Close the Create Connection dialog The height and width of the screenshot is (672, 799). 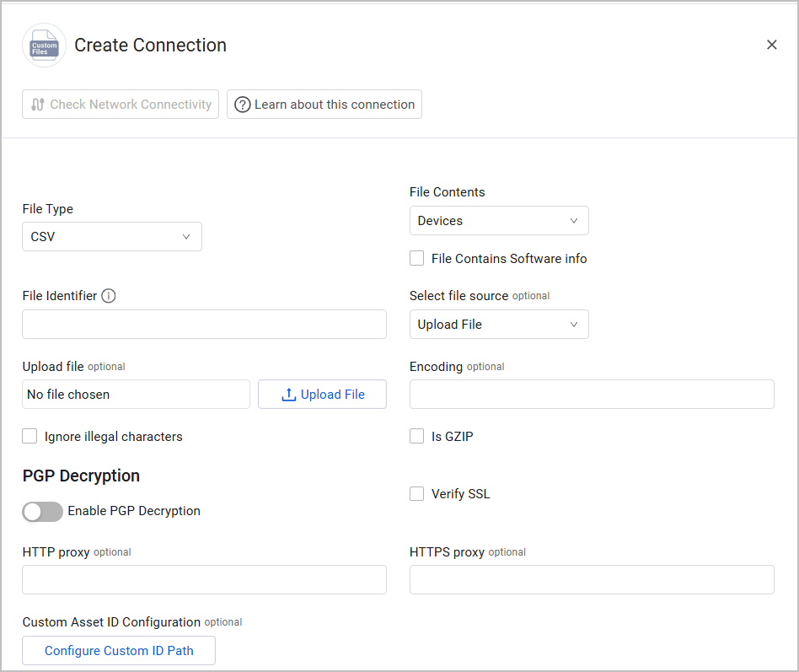771,45
